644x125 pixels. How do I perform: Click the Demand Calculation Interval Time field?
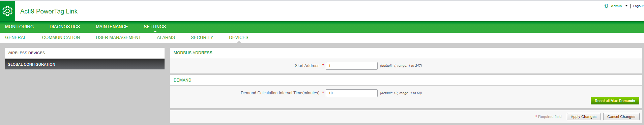point(351,93)
